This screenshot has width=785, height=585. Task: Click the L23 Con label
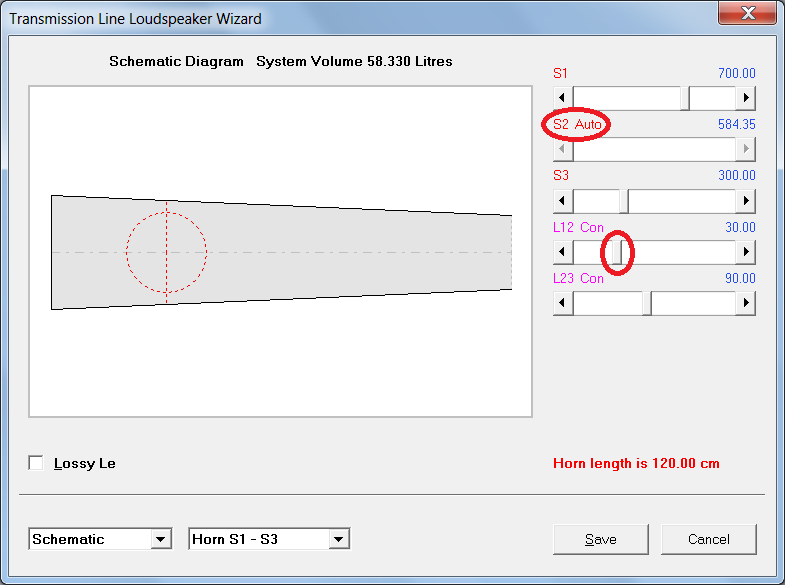(x=578, y=278)
